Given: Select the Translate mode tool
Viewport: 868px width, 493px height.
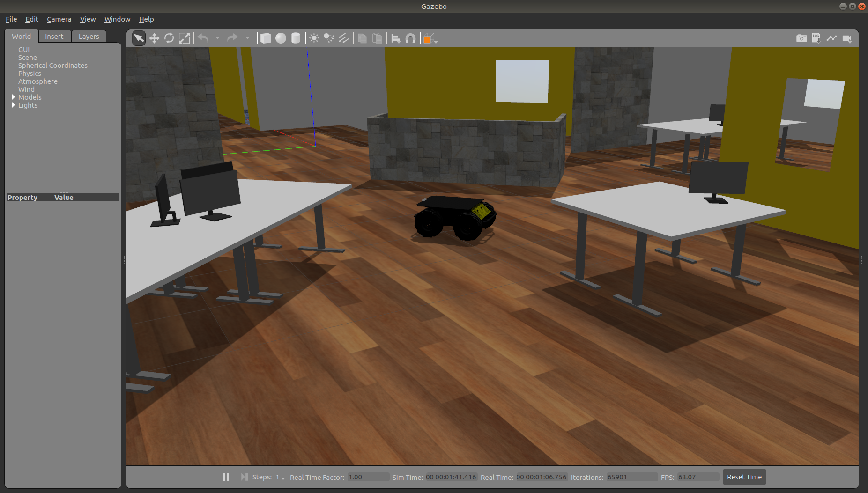Looking at the screenshot, I should coord(154,38).
